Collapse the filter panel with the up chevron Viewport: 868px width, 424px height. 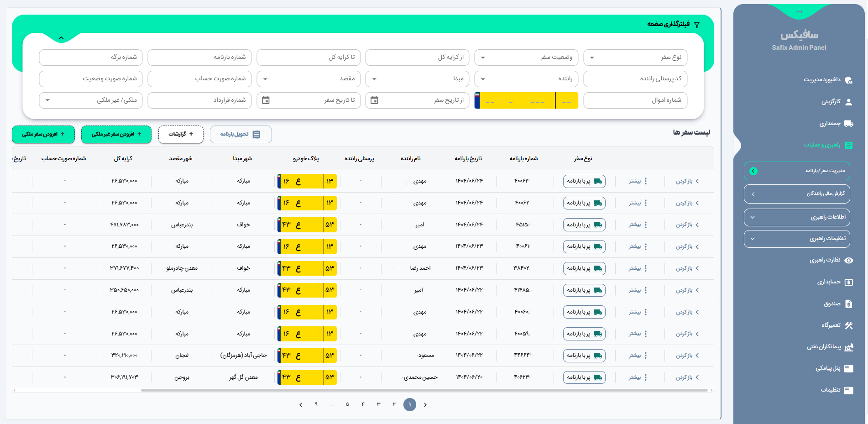pyautogui.click(x=61, y=38)
